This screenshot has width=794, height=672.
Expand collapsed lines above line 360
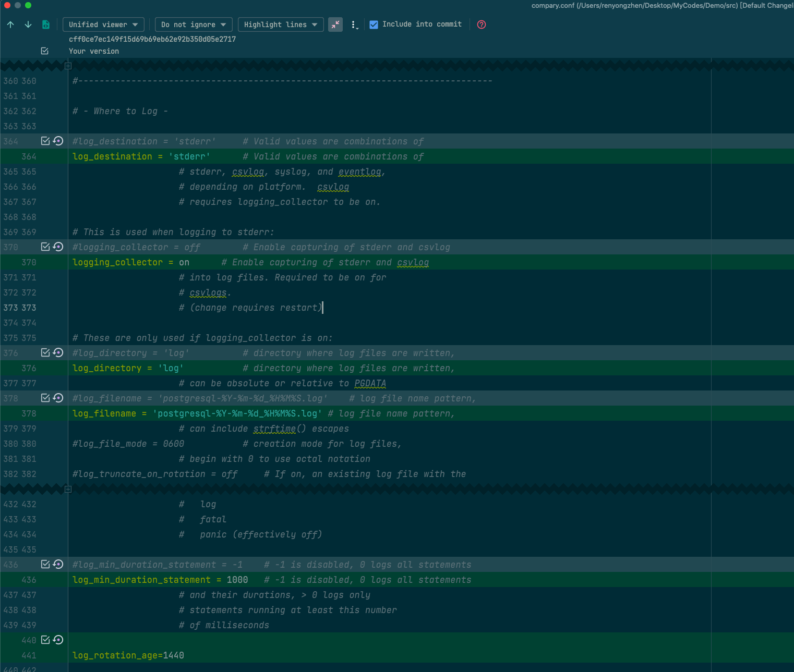pyautogui.click(x=68, y=66)
